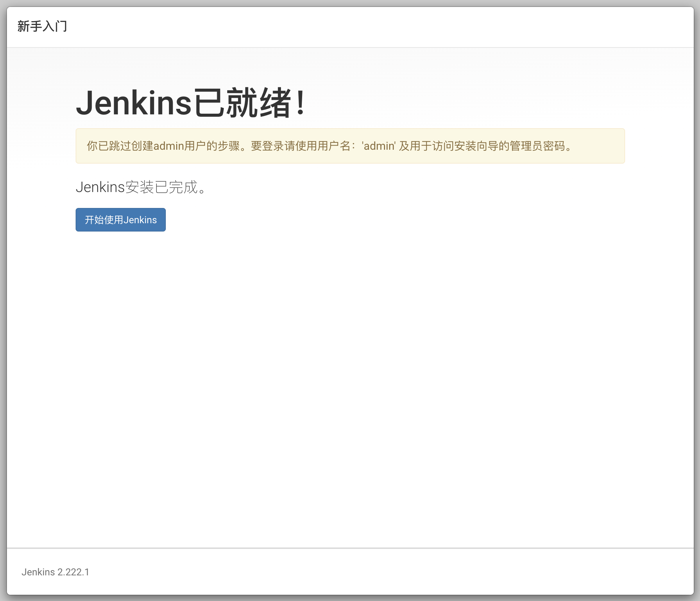This screenshot has width=700, height=601.
Task: Click the Jenkins 2.222.1 footer version text
Action: pyautogui.click(x=55, y=572)
